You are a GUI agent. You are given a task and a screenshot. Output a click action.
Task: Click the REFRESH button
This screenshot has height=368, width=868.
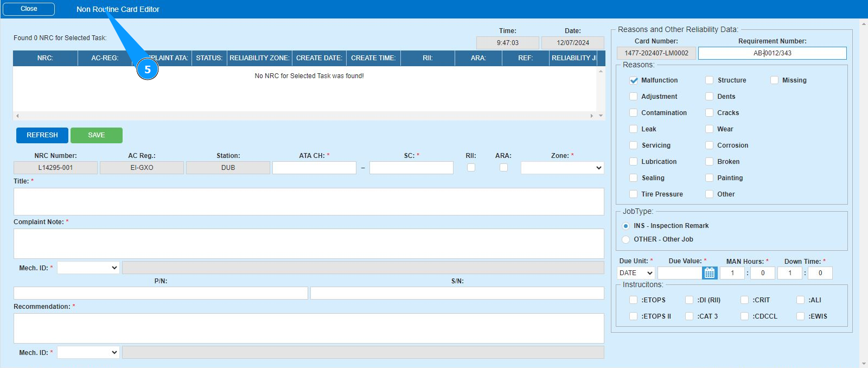[x=42, y=135]
